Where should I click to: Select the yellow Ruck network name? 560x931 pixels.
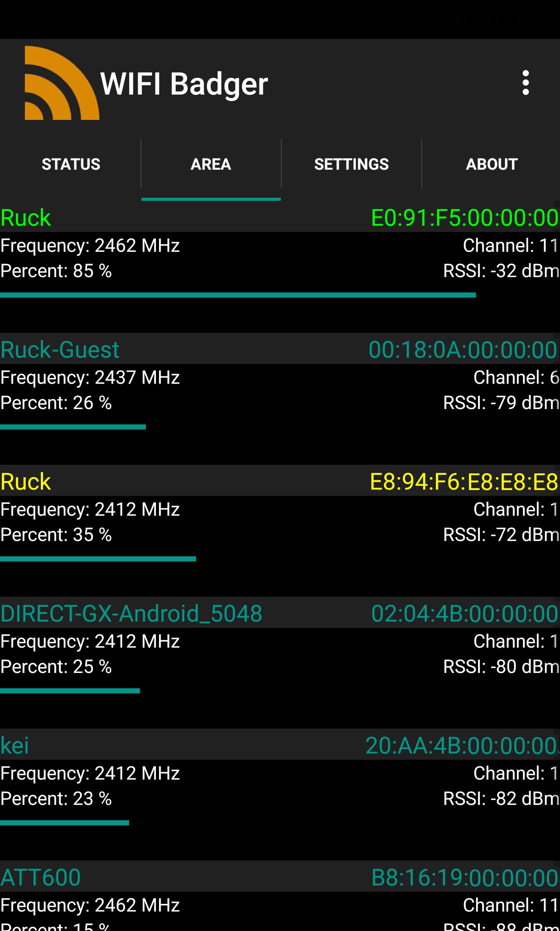click(x=26, y=481)
